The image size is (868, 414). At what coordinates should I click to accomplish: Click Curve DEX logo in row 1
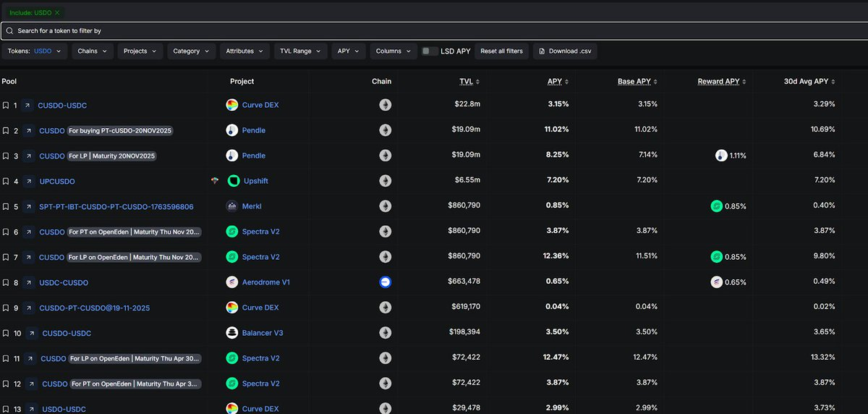click(231, 105)
